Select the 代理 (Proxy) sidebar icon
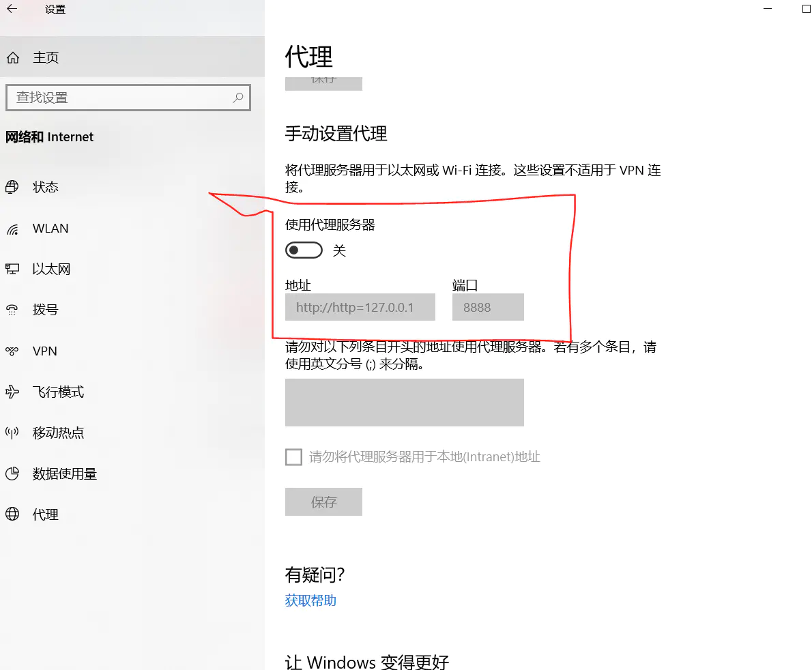 coord(12,514)
